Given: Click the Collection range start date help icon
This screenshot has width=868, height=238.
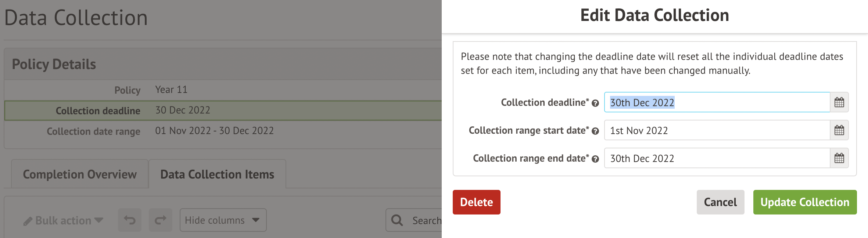Looking at the screenshot, I should [x=596, y=131].
